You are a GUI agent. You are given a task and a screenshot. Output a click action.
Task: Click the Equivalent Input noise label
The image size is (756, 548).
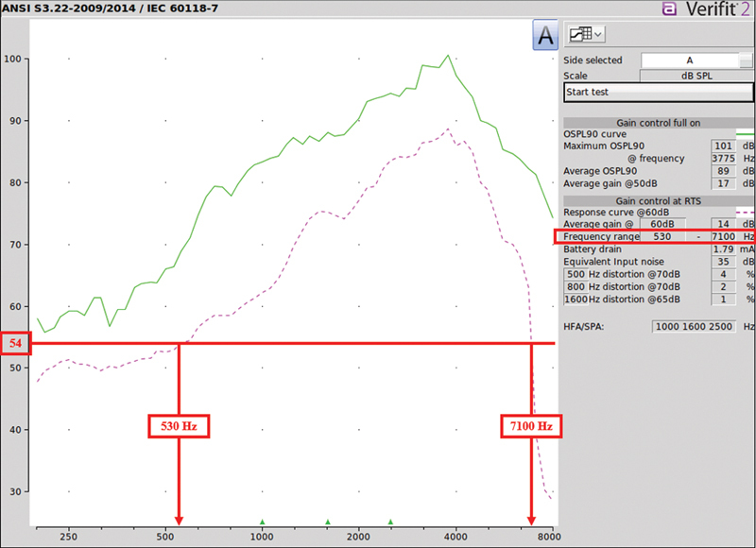(x=613, y=262)
